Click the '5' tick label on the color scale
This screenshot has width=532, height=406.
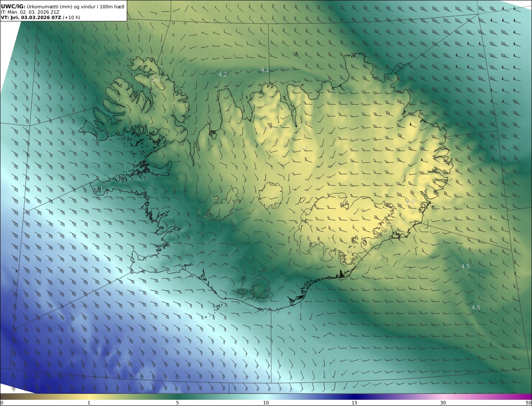tap(177, 403)
